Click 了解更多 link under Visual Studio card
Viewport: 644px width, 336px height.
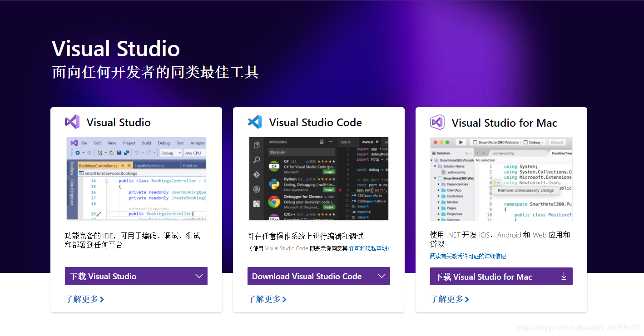tap(84, 299)
